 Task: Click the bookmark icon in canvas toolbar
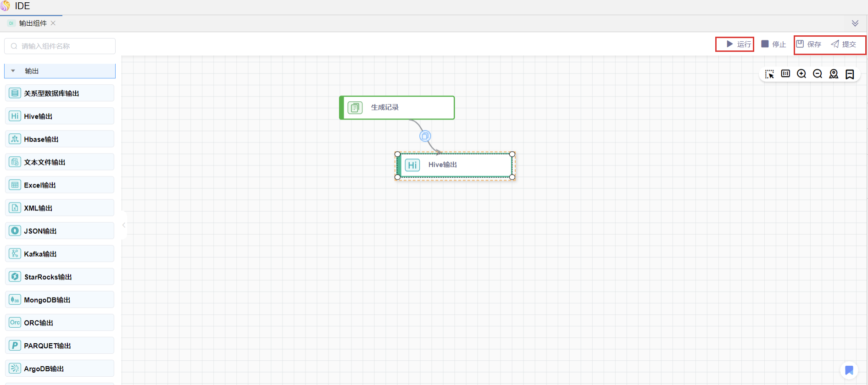[850, 74]
